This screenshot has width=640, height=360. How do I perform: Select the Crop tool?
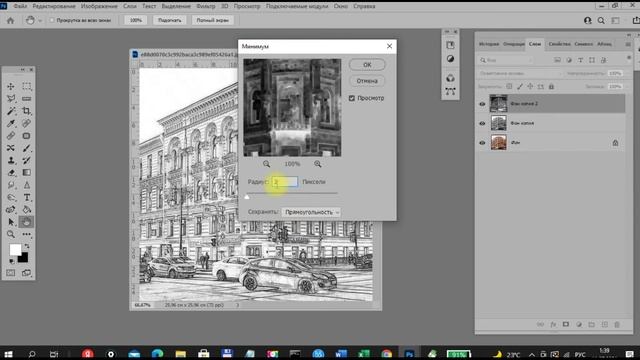click(27, 111)
